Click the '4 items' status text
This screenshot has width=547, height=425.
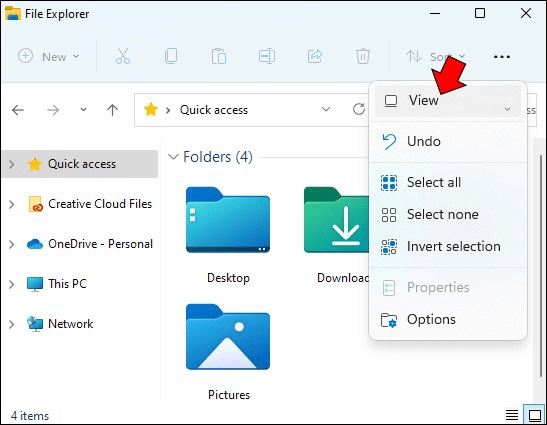point(30,416)
